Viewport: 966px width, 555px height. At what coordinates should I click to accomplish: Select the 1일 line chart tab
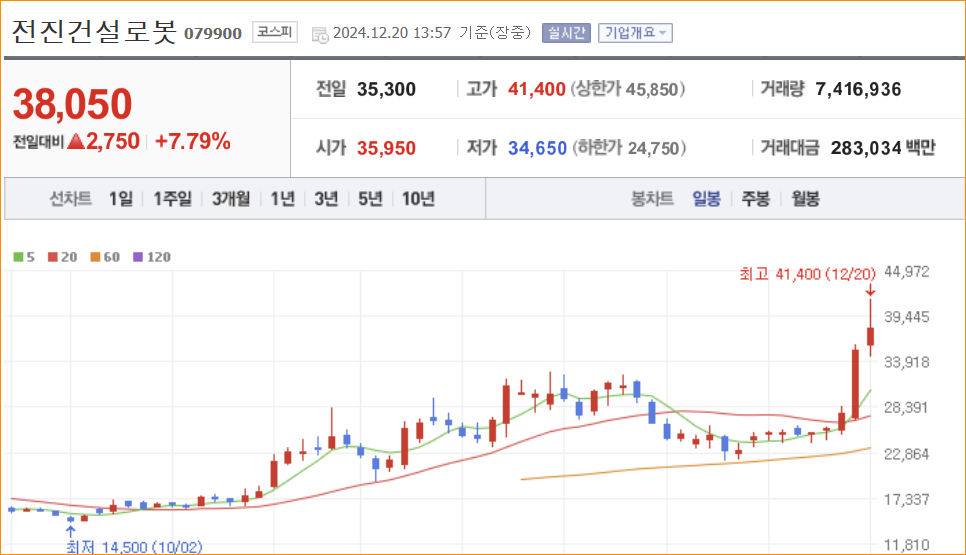121,198
